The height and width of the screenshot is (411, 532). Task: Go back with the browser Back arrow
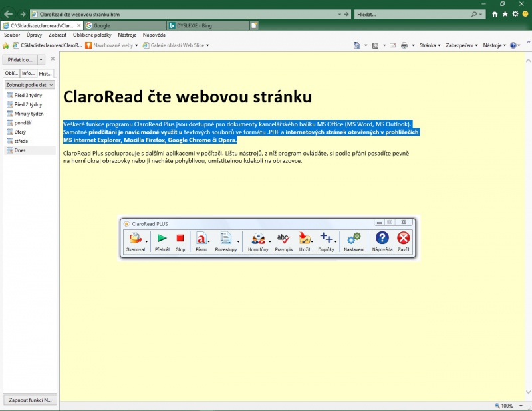(8, 14)
